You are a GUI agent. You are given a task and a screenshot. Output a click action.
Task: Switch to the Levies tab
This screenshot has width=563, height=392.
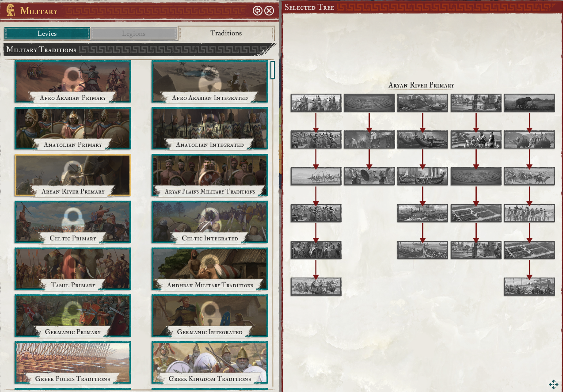tap(47, 34)
